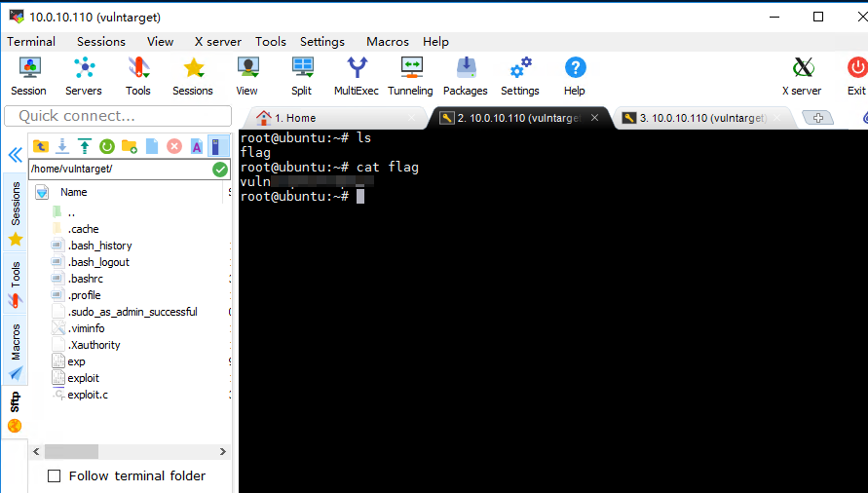
Task: Click the Servers toolbar icon
Action: tap(84, 76)
